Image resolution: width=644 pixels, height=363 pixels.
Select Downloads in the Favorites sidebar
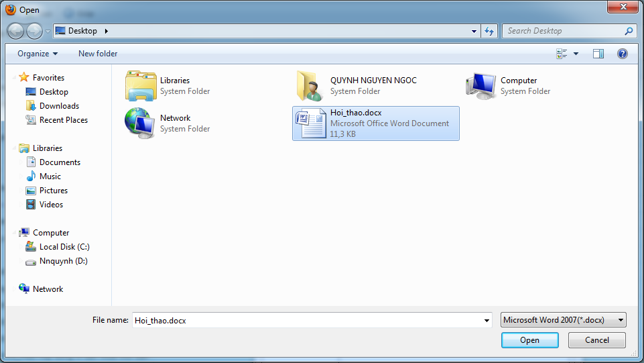pos(59,106)
